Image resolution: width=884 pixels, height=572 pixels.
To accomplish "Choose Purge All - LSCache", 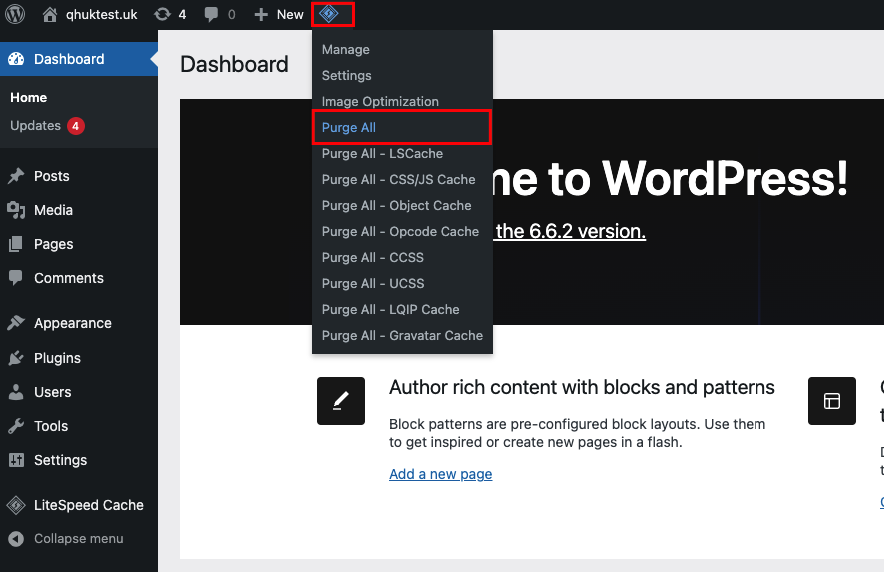I will pyautogui.click(x=382, y=153).
